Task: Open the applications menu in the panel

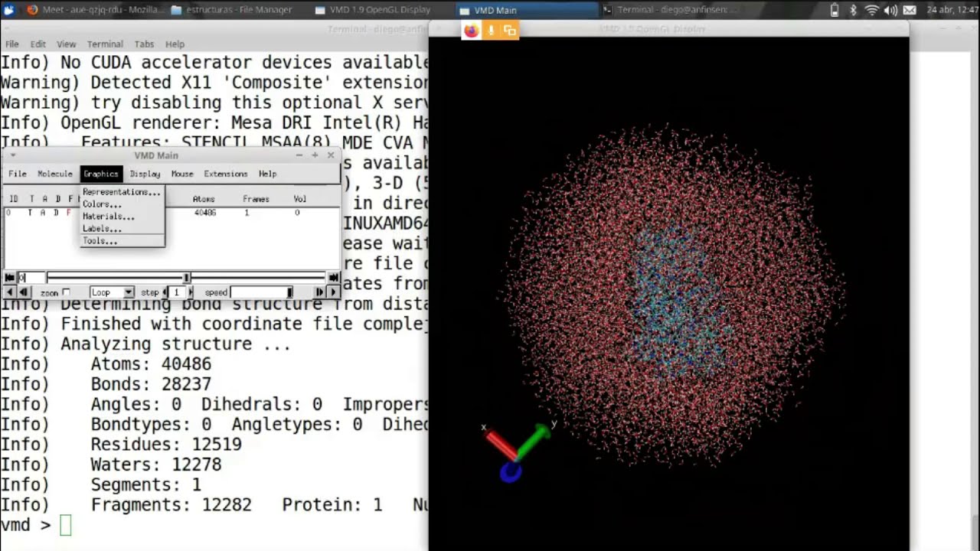Action: [x=9, y=10]
